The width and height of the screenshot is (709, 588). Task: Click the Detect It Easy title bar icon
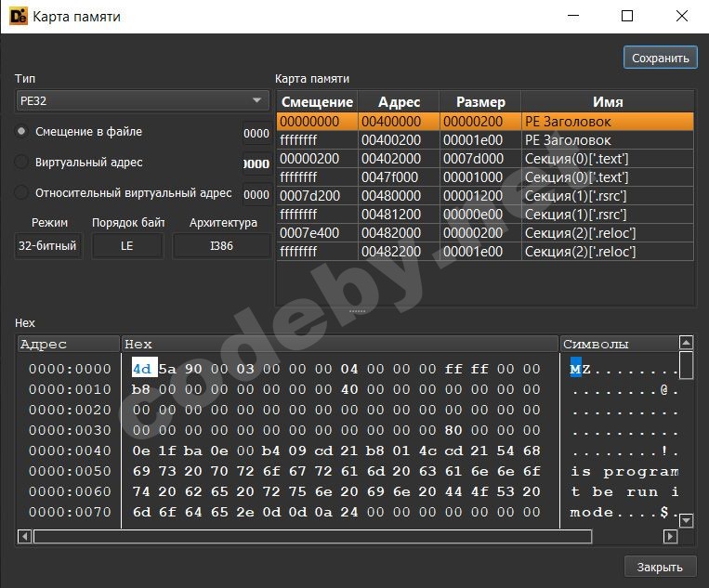pyautogui.click(x=16, y=16)
